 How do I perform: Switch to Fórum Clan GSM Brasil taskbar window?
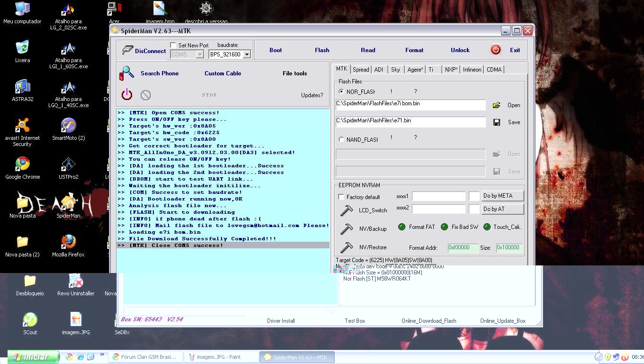tap(145, 357)
